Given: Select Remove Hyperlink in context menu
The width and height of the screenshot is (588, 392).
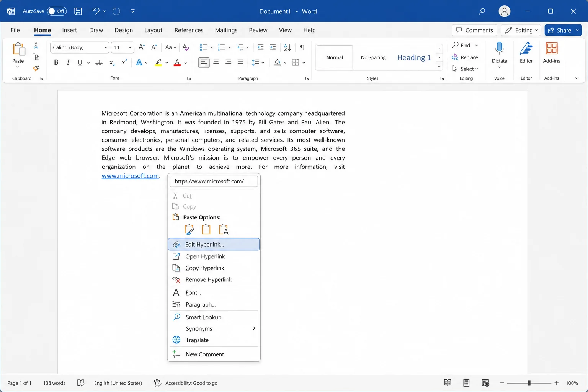Looking at the screenshot, I should coord(214,279).
